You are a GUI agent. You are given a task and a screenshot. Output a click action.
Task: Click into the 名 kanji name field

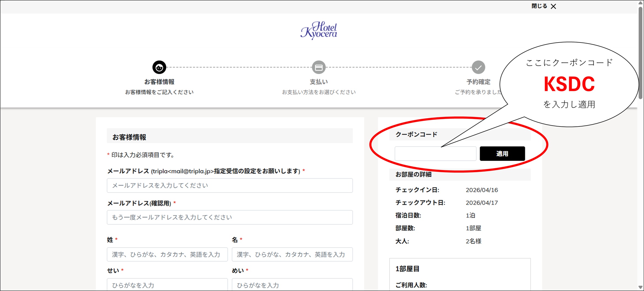292,255
